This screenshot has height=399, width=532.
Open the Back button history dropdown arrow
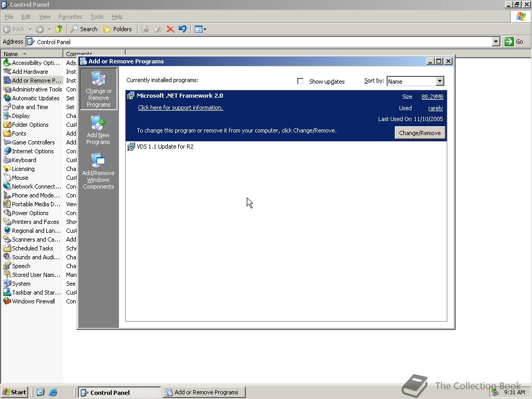[x=30, y=29]
